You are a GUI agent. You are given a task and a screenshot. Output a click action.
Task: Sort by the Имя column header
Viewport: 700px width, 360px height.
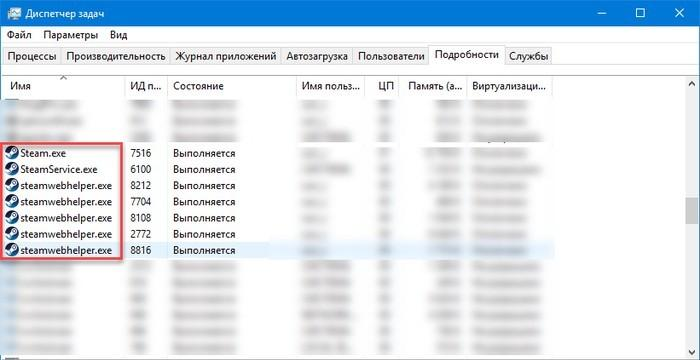62,86
